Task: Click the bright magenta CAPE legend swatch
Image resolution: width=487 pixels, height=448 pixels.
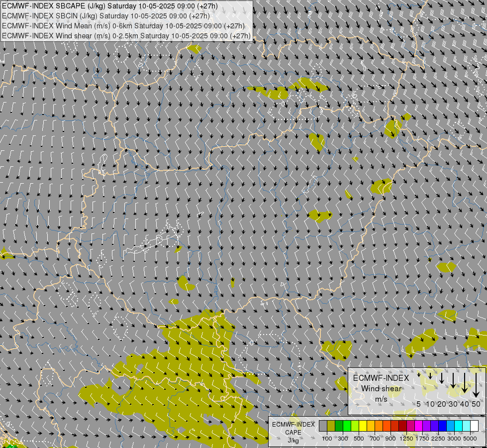Action: click(x=419, y=426)
